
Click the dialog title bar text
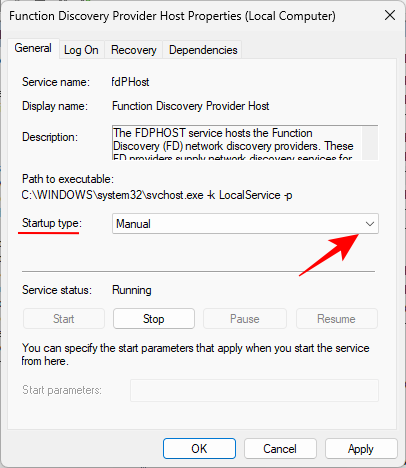(172, 16)
